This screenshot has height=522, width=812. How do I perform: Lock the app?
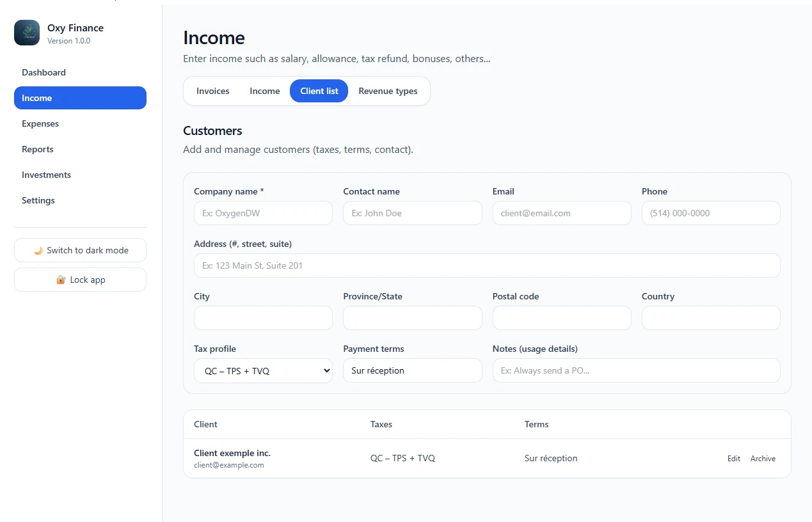[x=80, y=280]
